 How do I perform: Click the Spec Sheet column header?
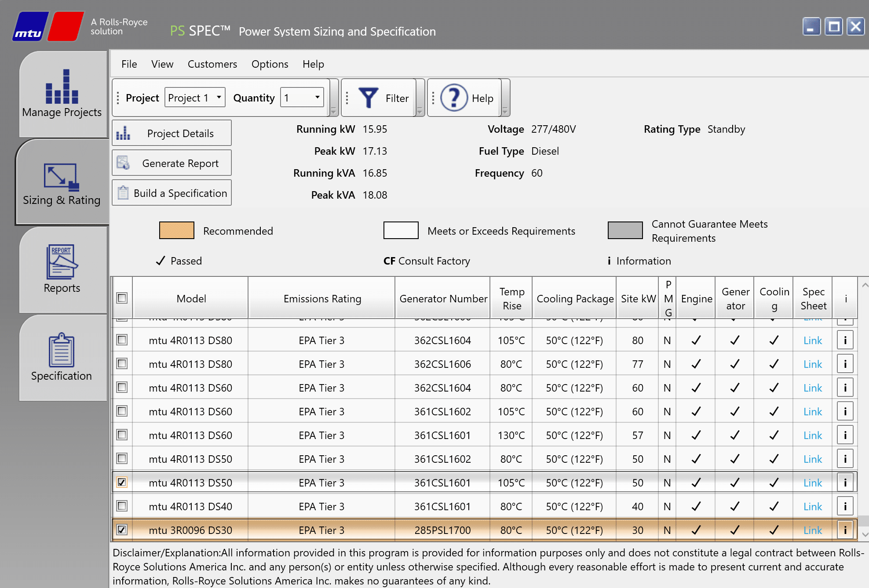point(813,298)
